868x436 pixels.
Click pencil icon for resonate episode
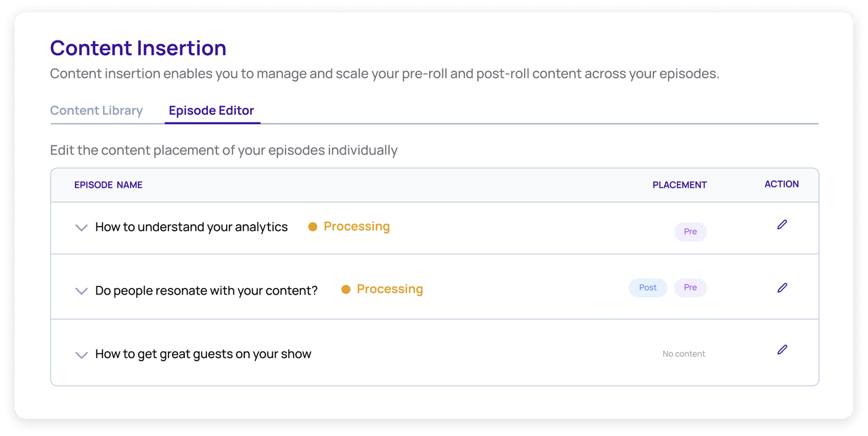782,288
